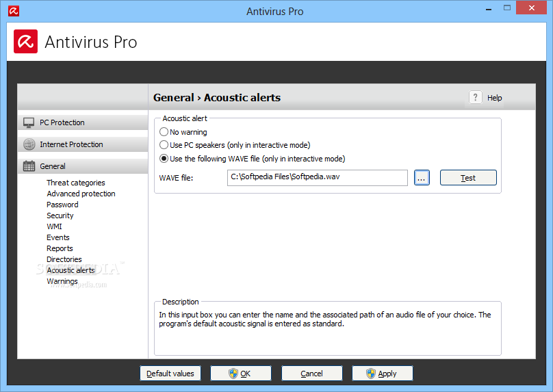Browse for a WAVE file with the ... button
The image size is (553, 392).
(x=422, y=178)
